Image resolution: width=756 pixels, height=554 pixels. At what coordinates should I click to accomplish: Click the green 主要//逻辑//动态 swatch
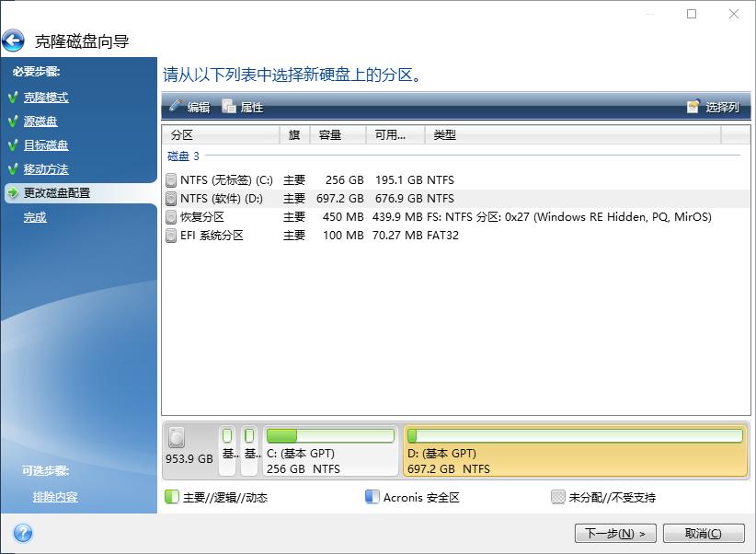click(171, 497)
